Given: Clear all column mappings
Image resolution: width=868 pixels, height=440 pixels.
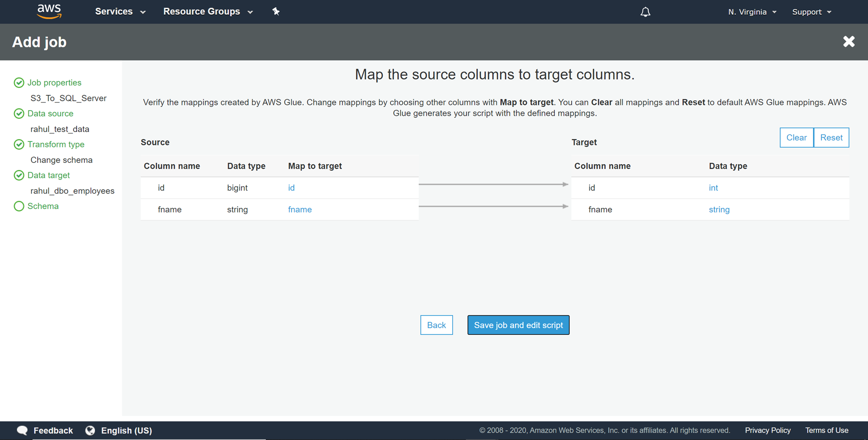Looking at the screenshot, I should coord(796,138).
